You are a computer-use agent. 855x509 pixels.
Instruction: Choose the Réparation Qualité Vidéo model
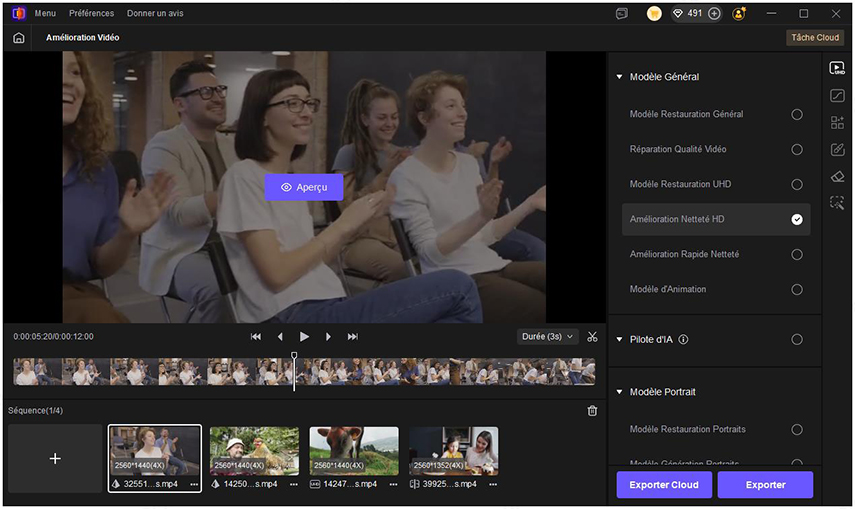pos(797,150)
